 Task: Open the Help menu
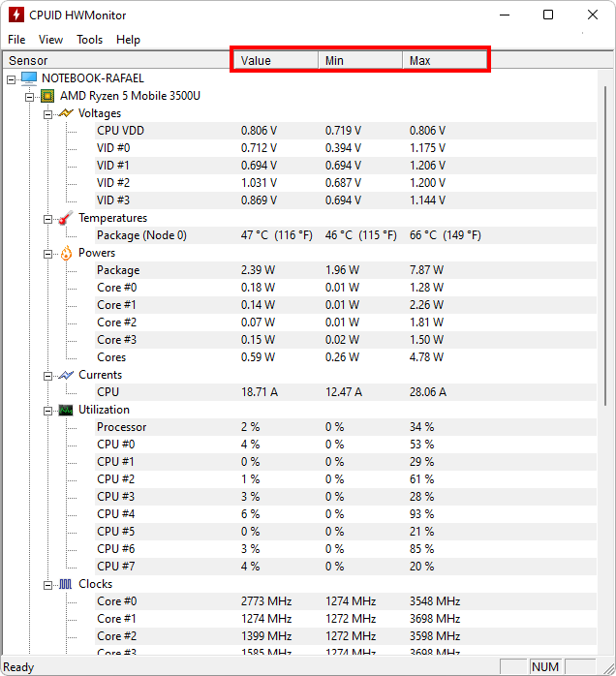(x=128, y=40)
